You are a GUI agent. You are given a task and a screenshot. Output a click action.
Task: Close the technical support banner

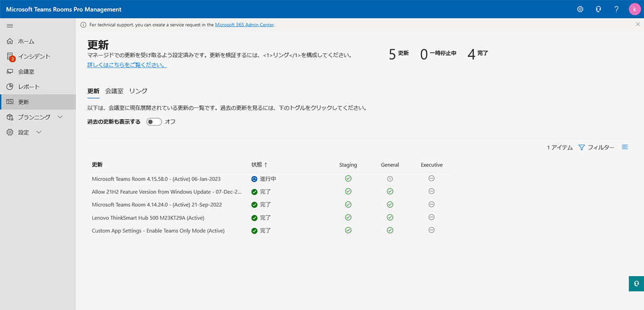click(x=638, y=24)
